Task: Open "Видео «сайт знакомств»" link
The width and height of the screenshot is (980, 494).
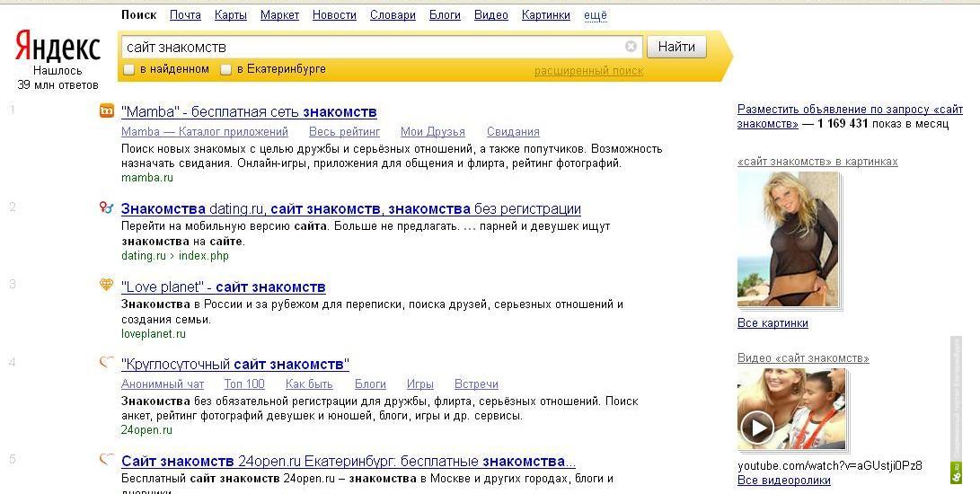Action: (x=803, y=358)
